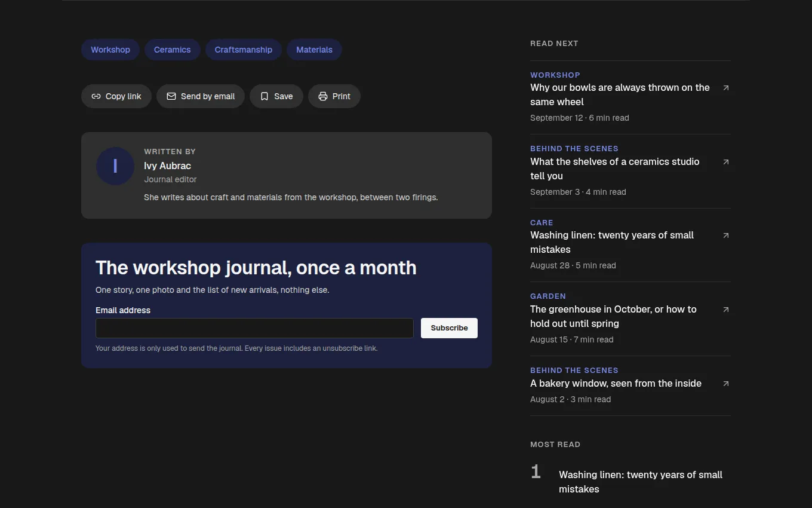
Task: Click the 'August 2 · 3 min read' text
Action: tap(571, 399)
